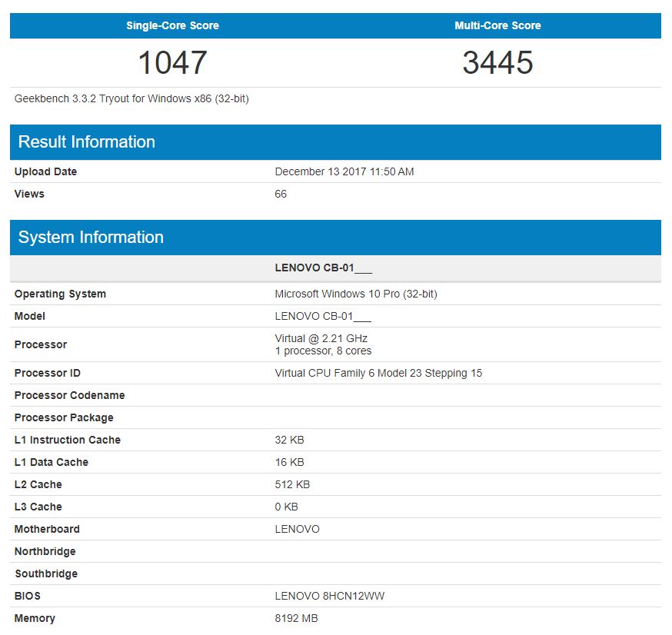Click the Southbridge label
The width and height of the screenshot is (672, 635).
pyautogui.click(x=46, y=573)
